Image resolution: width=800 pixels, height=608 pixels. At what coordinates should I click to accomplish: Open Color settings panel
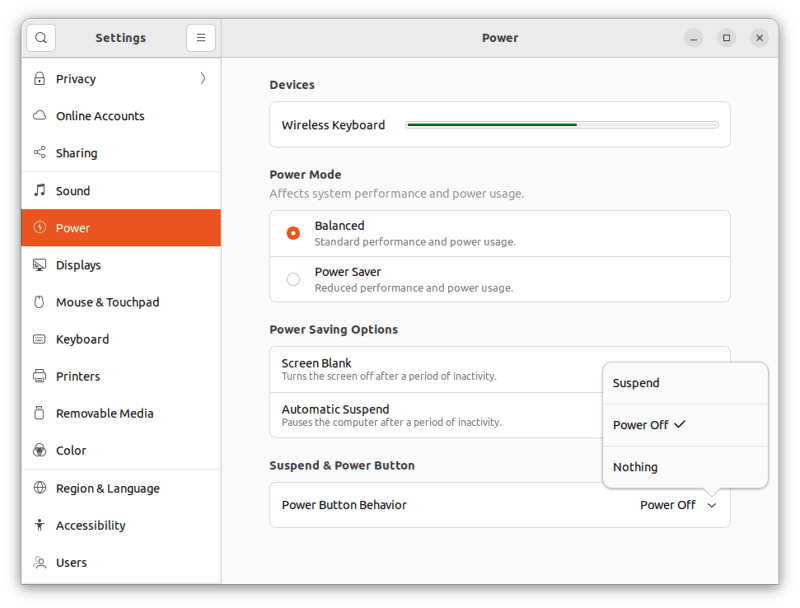click(121, 450)
